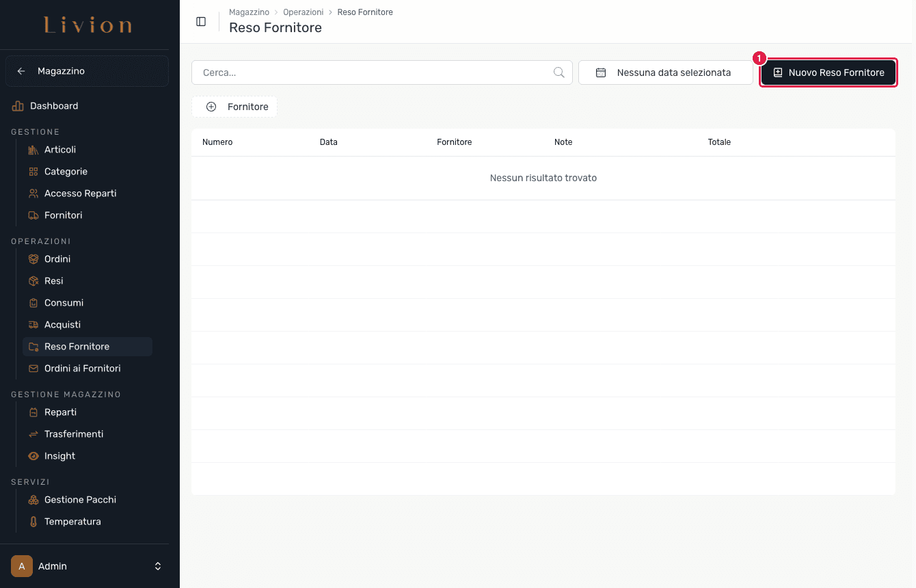Click the Fornitori truck icon

[33, 215]
